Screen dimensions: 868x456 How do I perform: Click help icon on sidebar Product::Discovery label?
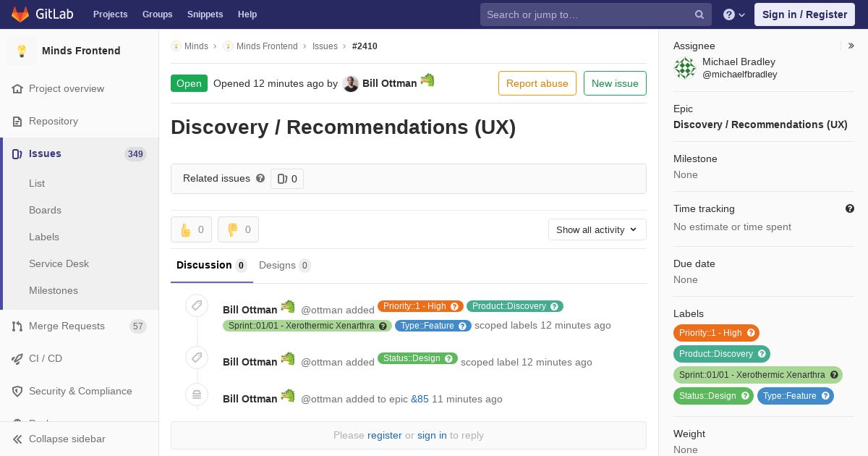762,354
